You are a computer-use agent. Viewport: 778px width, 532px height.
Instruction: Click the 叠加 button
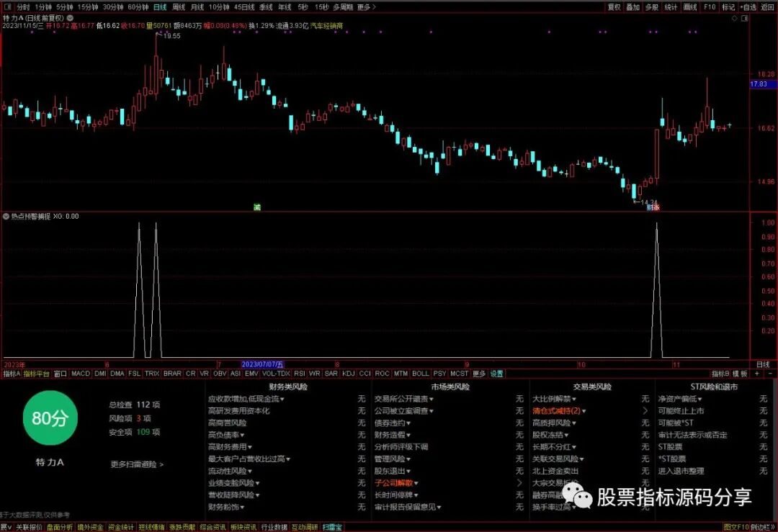632,7
